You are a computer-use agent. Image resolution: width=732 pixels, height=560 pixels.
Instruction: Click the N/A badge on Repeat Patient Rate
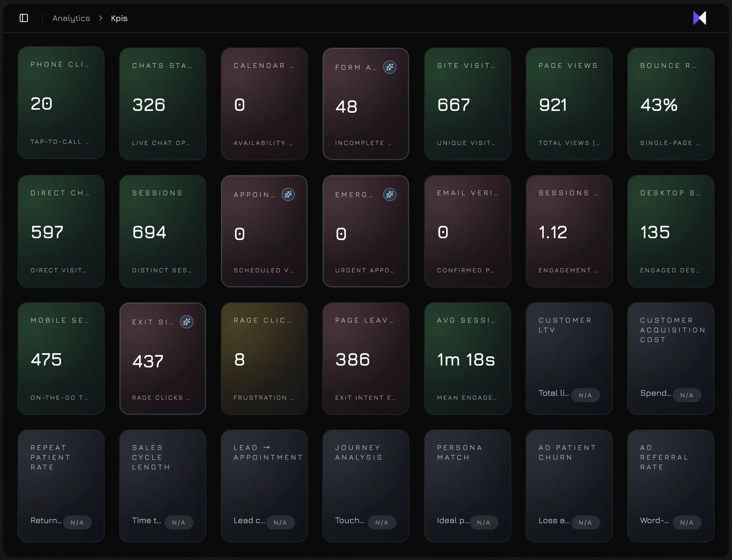[x=77, y=522]
